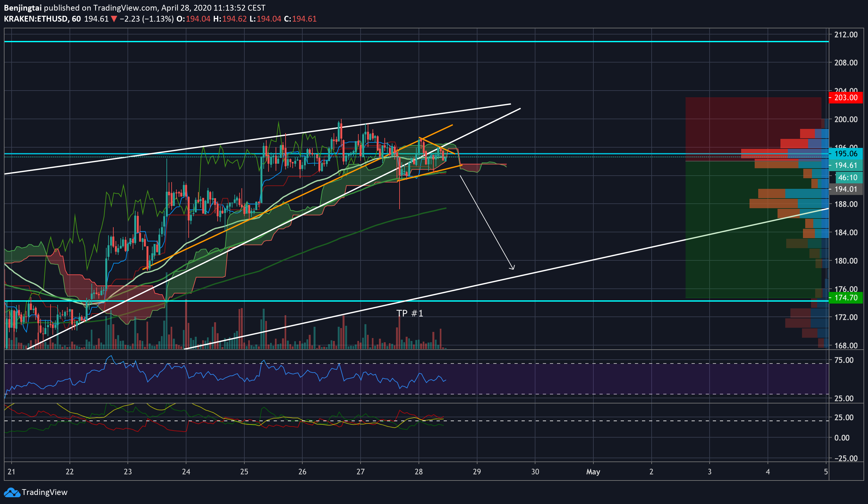This screenshot has height=504, width=868.
Task: Click the 0.00 axis label in lowest pane
Action: (x=842, y=438)
